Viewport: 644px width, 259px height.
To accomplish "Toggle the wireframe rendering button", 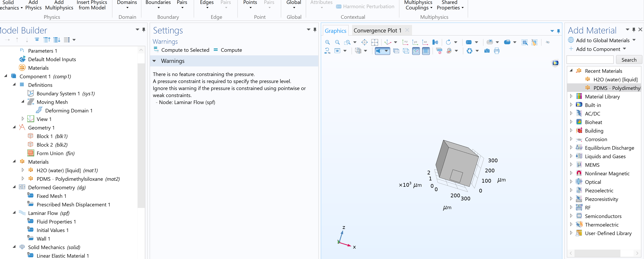I will 406,51.
